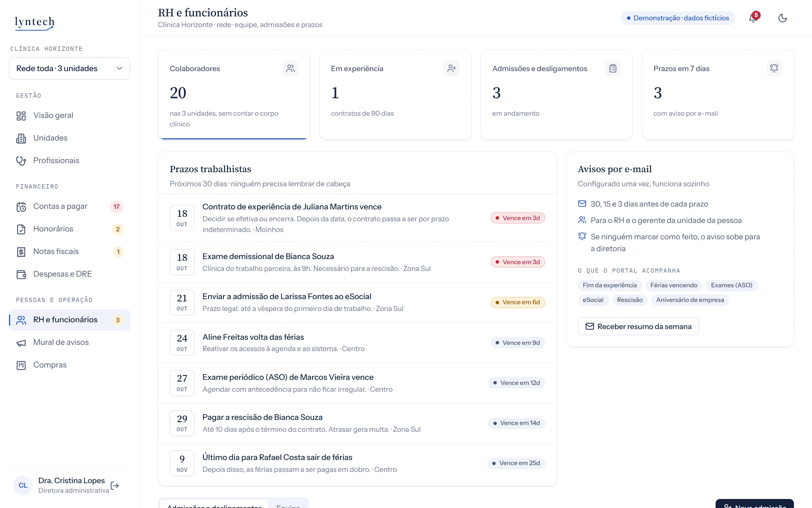Viewport: 812px width, 508px height.
Task: Open Último dia para Rafael Costa row
Action: pos(357,463)
